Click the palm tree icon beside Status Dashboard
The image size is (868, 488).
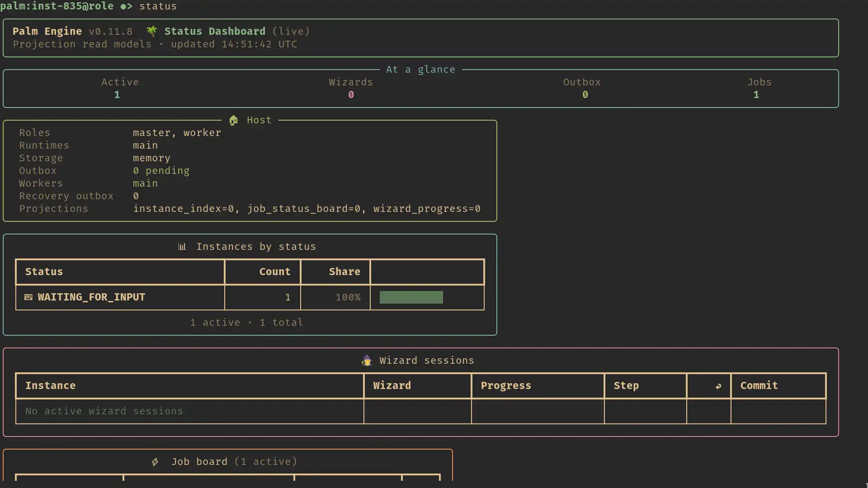point(152,31)
